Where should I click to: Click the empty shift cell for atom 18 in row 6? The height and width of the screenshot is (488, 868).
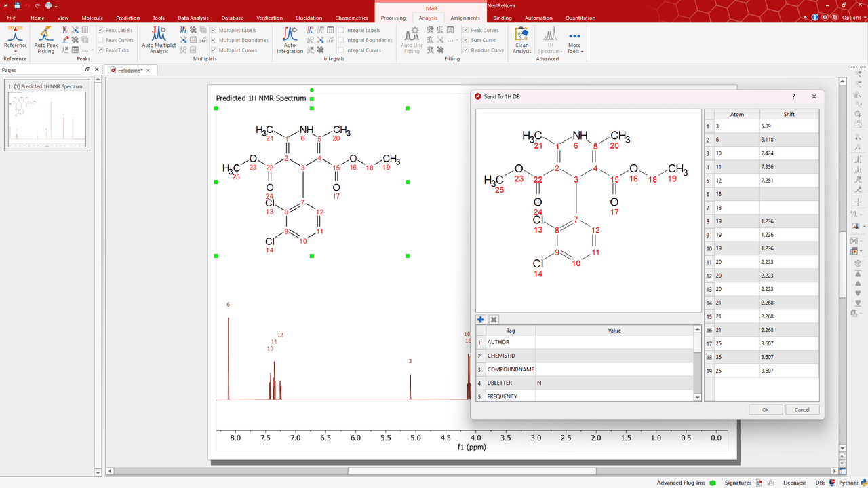(789, 194)
